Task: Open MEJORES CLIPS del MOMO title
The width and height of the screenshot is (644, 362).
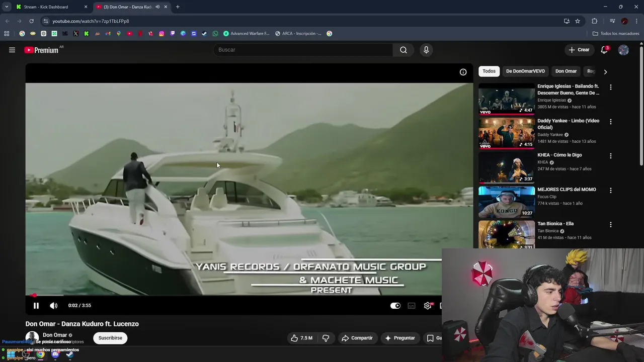Action: pos(567,190)
